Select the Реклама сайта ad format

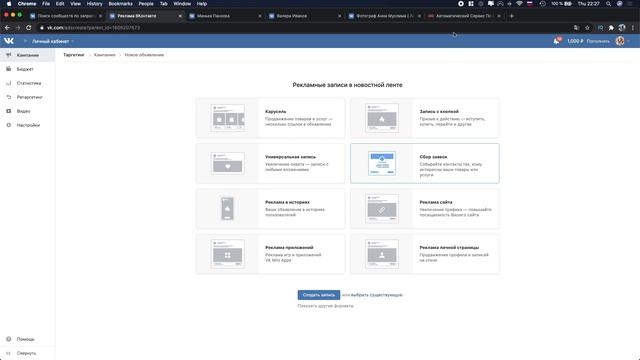pyautogui.click(x=424, y=209)
